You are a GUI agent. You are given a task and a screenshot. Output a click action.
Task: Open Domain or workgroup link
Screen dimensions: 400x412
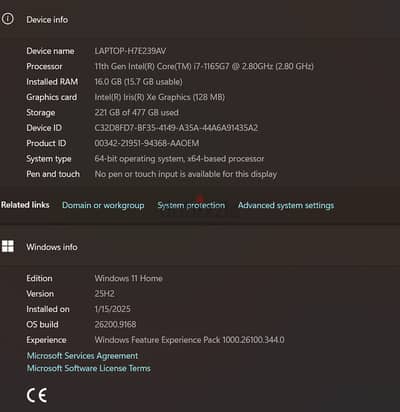pos(103,205)
